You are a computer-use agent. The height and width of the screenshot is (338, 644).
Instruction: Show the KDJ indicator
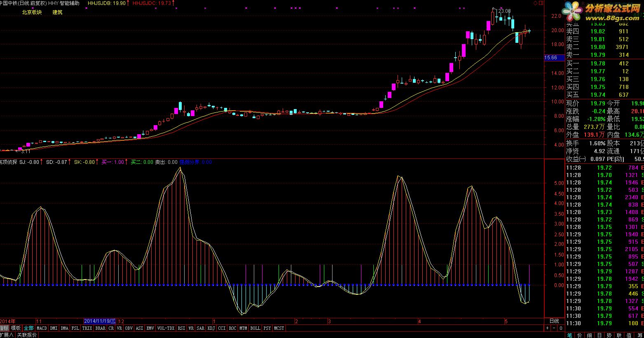[x=211, y=328]
